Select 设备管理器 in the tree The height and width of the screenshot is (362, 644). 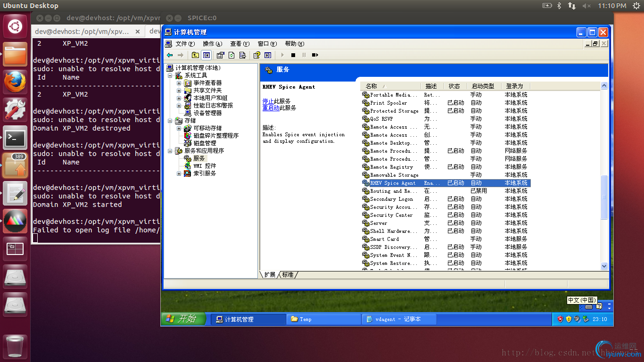(207, 113)
